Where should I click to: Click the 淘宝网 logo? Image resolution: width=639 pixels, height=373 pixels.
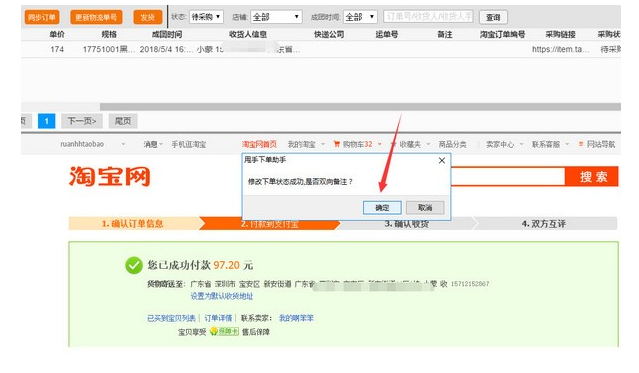click(x=110, y=177)
